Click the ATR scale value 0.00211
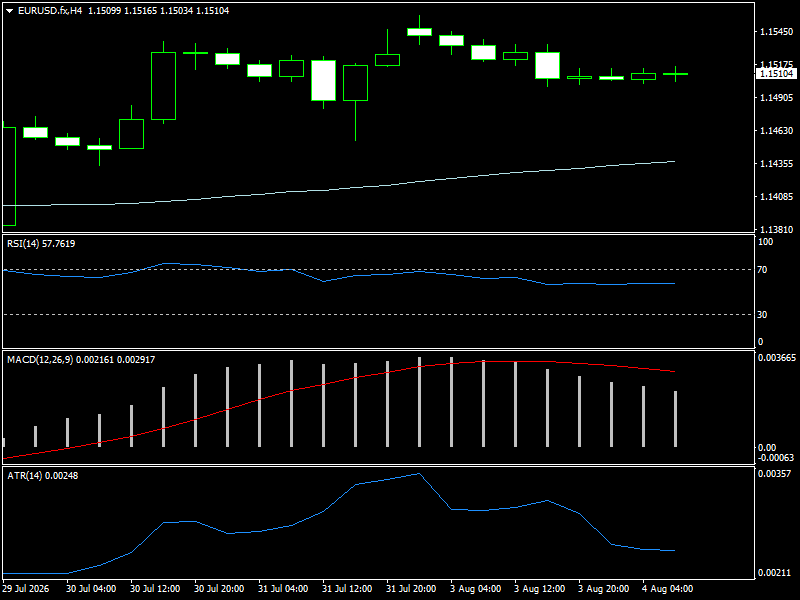The height and width of the screenshot is (600, 800). [774, 572]
